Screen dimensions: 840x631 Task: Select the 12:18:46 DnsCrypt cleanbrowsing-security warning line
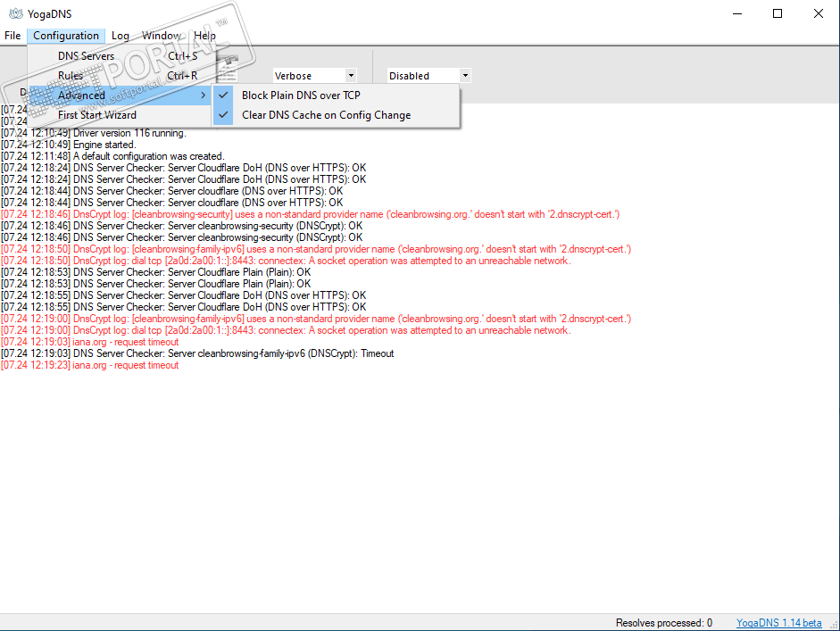310,214
